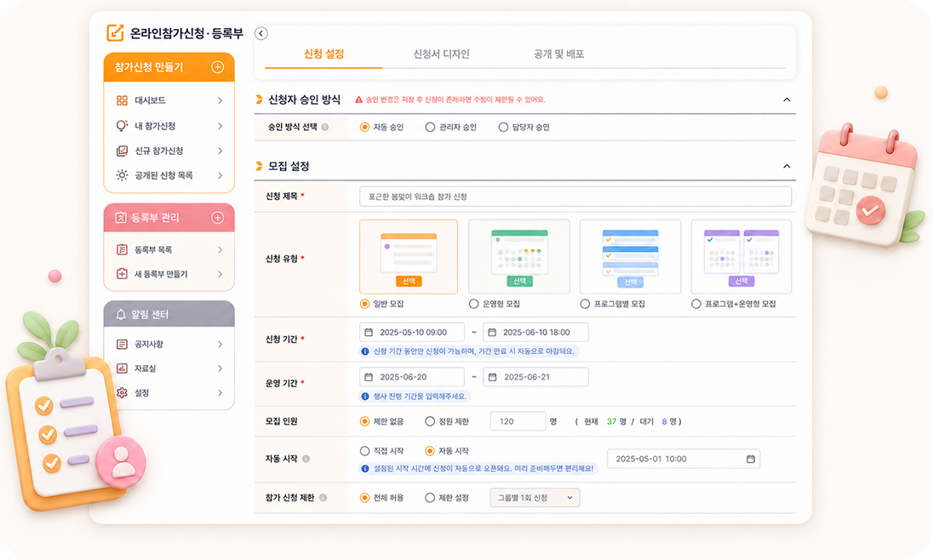Switch to the 신청서 디자인 tab
Image resolution: width=933 pixels, height=560 pixels.
point(442,54)
